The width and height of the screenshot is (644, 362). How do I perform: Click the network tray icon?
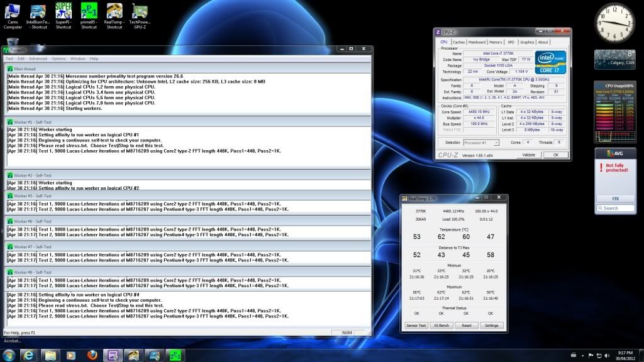[x=599, y=356]
